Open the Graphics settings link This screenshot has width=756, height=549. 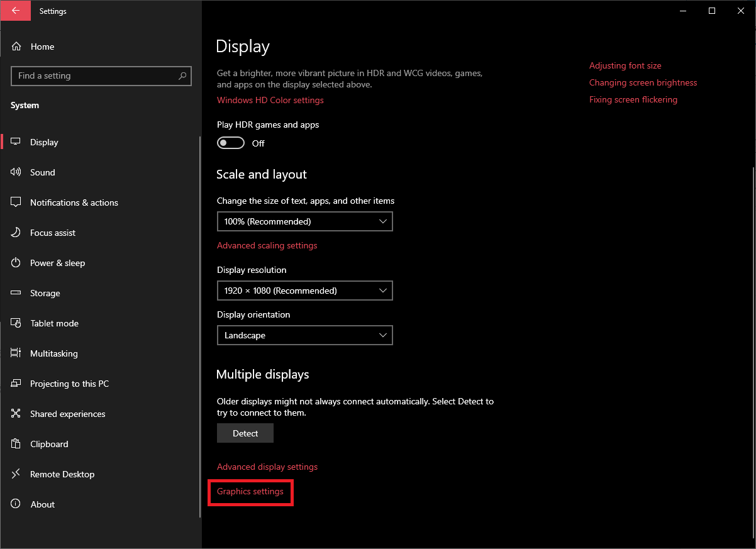[250, 492]
